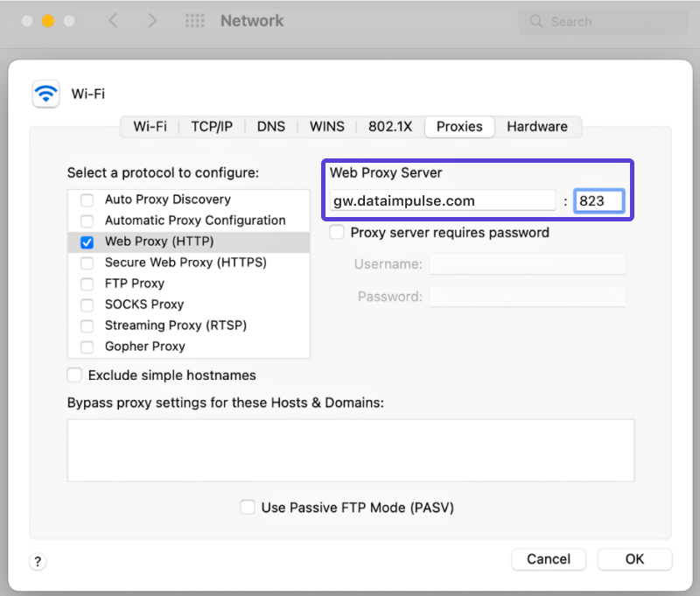Switch to the Hardware tab
Image resolution: width=700 pixels, height=596 pixels.
(537, 126)
